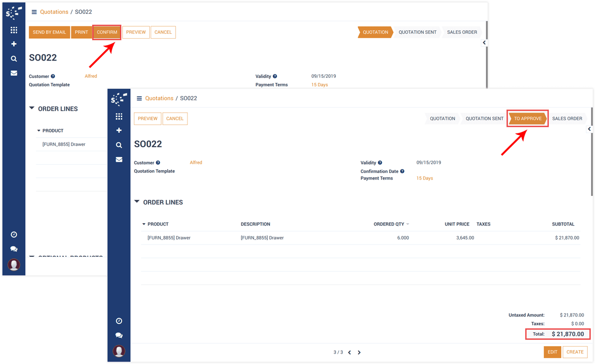Click the hamburger menu beside Quotations / SO022 in front window

coord(139,99)
